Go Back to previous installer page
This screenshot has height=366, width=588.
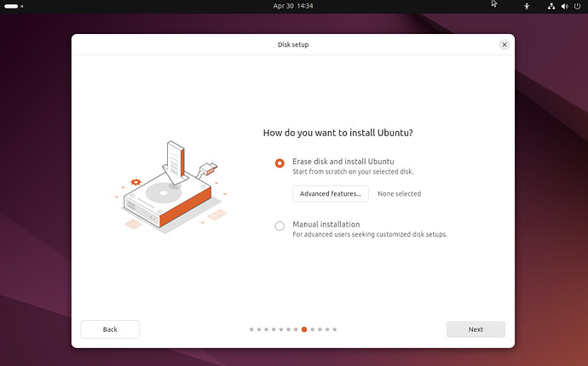[110, 329]
